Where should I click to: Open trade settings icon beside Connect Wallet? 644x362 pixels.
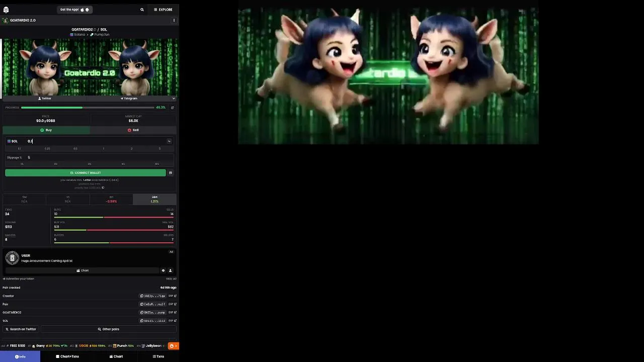pos(171,173)
